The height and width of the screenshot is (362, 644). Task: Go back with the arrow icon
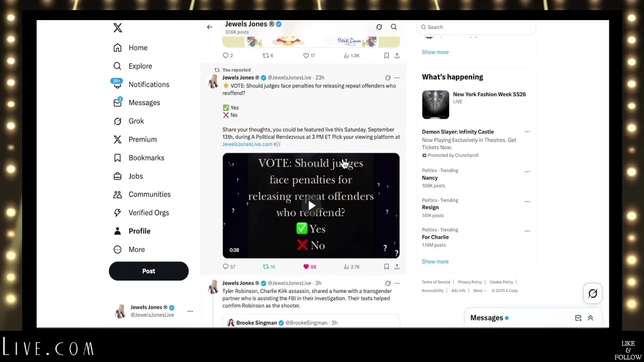tap(209, 27)
